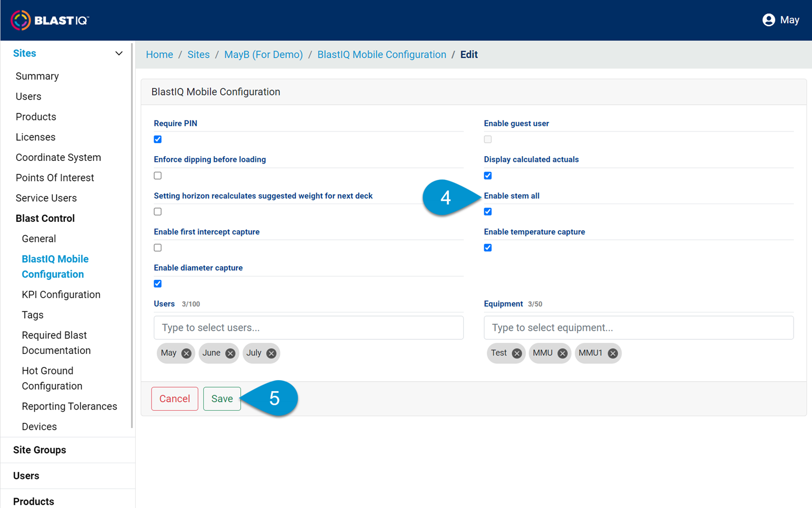Open the May user account icon

coord(768,20)
